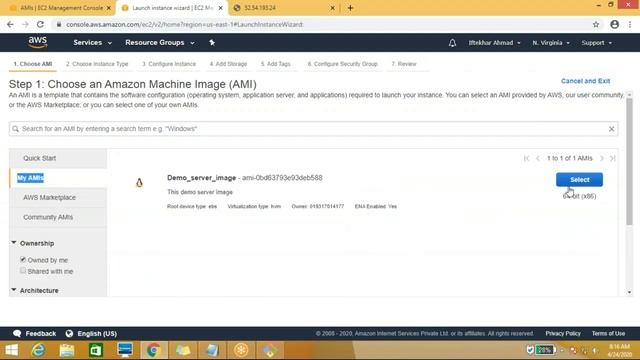The image size is (640, 360).
Task: Go to next page of AMI results
Action: 601,158
